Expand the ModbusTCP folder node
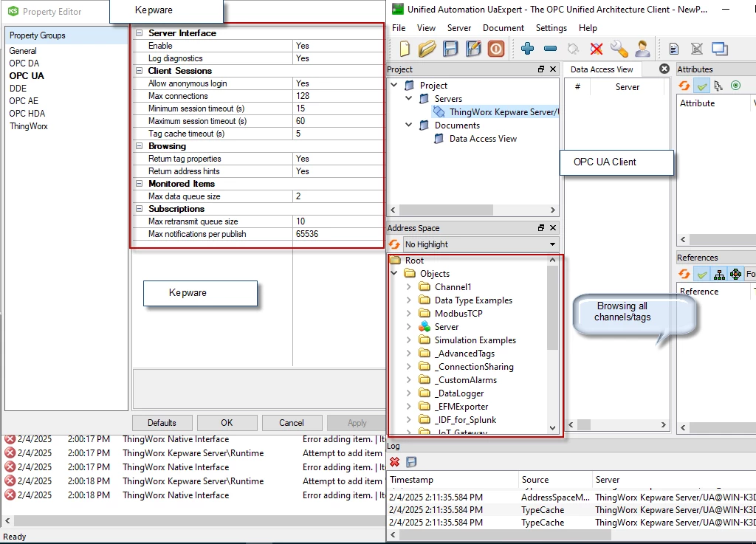 409,313
